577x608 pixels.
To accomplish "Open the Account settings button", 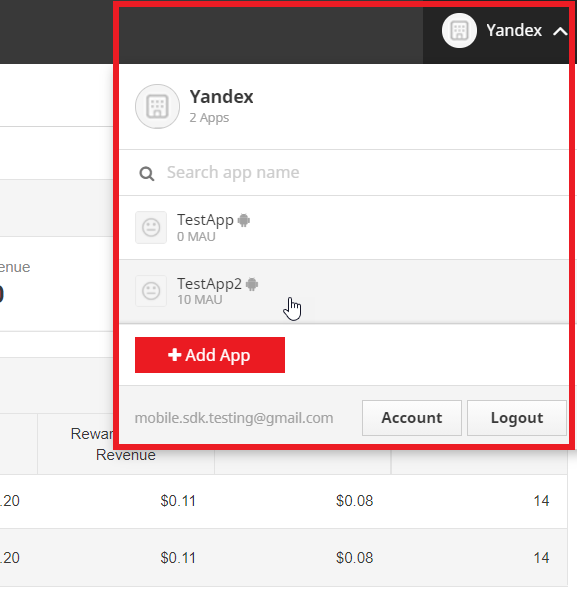I will click(x=412, y=418).
